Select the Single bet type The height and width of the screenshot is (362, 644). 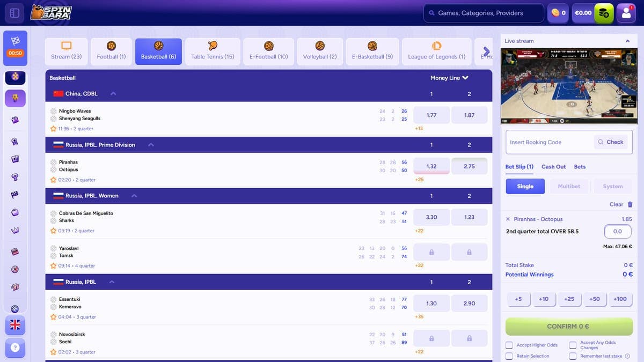[525, 186]
